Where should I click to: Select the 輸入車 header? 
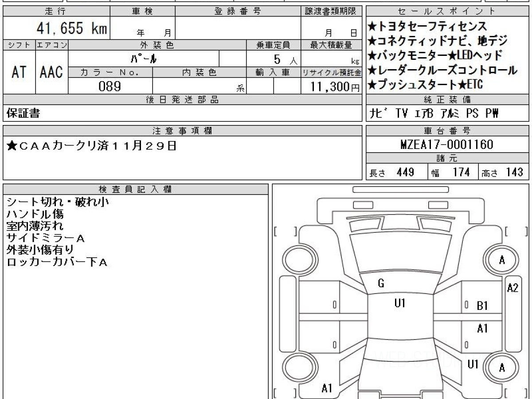(x=274, y=72)
